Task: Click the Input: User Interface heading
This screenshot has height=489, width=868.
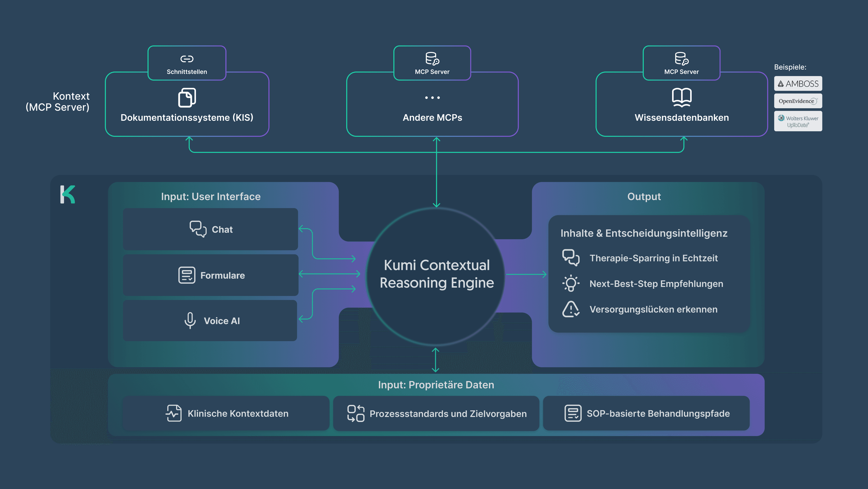Action: 210,197
